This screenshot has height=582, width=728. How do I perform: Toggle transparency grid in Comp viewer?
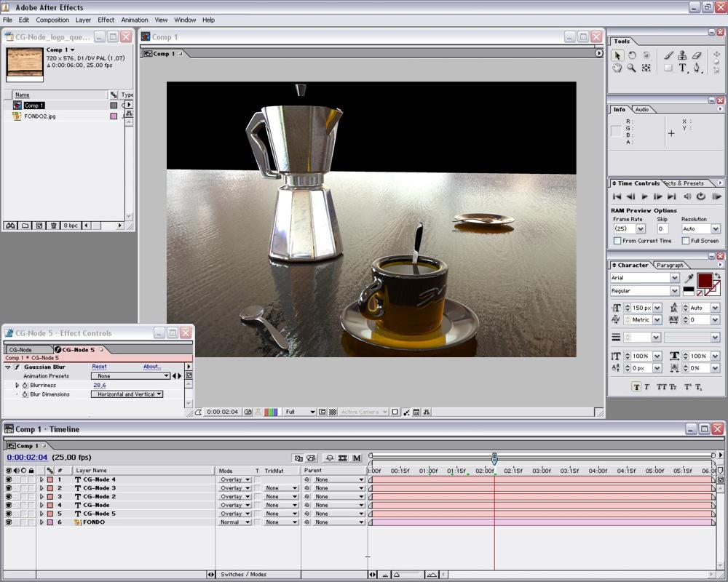pyautogui.click(x=333, y=412)
